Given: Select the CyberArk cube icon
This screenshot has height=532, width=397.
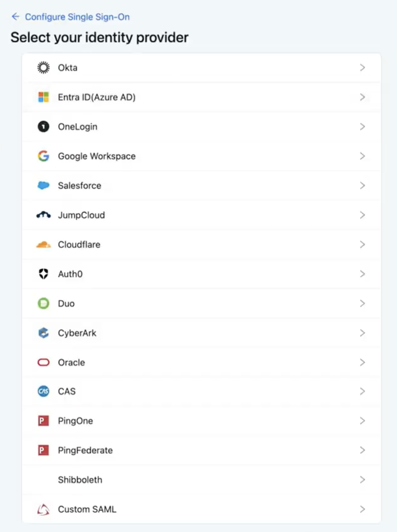Looking at the screenshot, I should coord(43,333).
